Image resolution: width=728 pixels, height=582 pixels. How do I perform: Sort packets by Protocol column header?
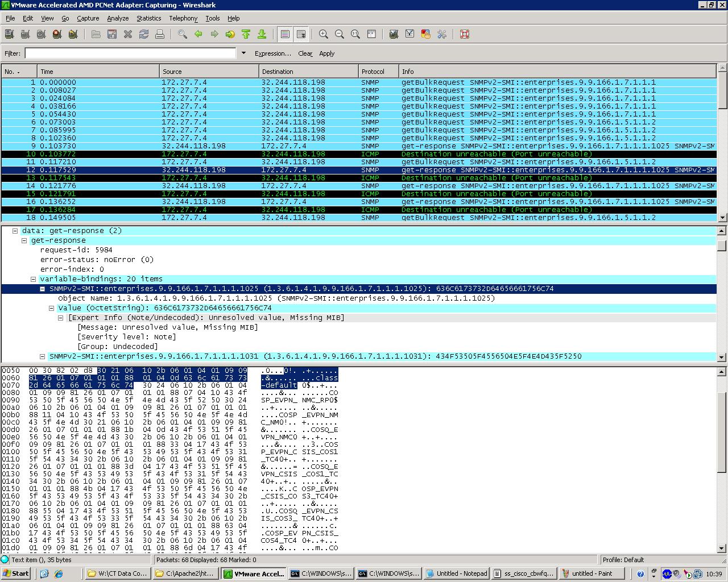coord(378,72)
